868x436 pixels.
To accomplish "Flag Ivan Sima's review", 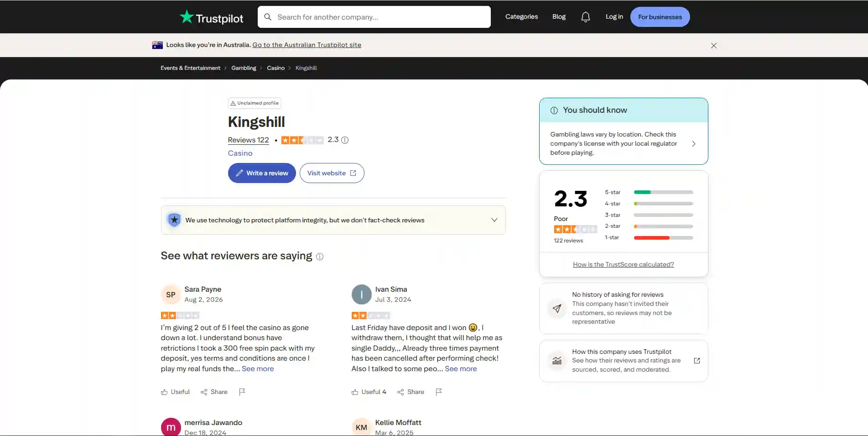I will (439, 392).
